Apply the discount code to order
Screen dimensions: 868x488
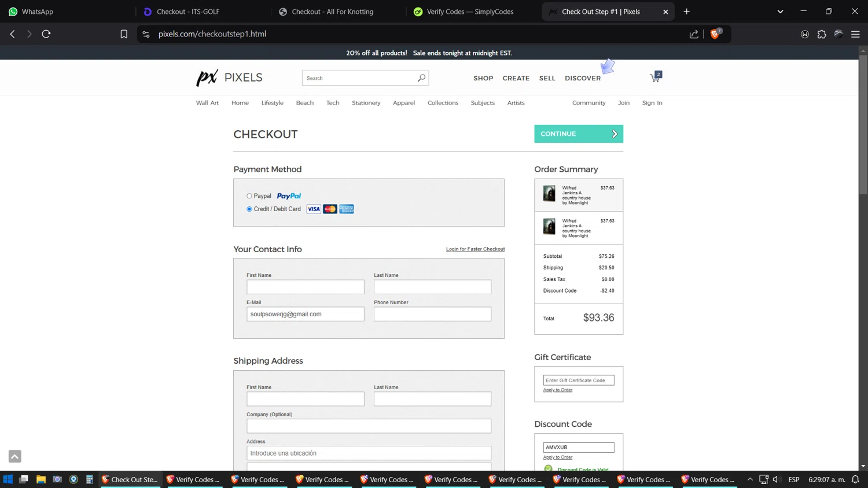coord(558,457)
